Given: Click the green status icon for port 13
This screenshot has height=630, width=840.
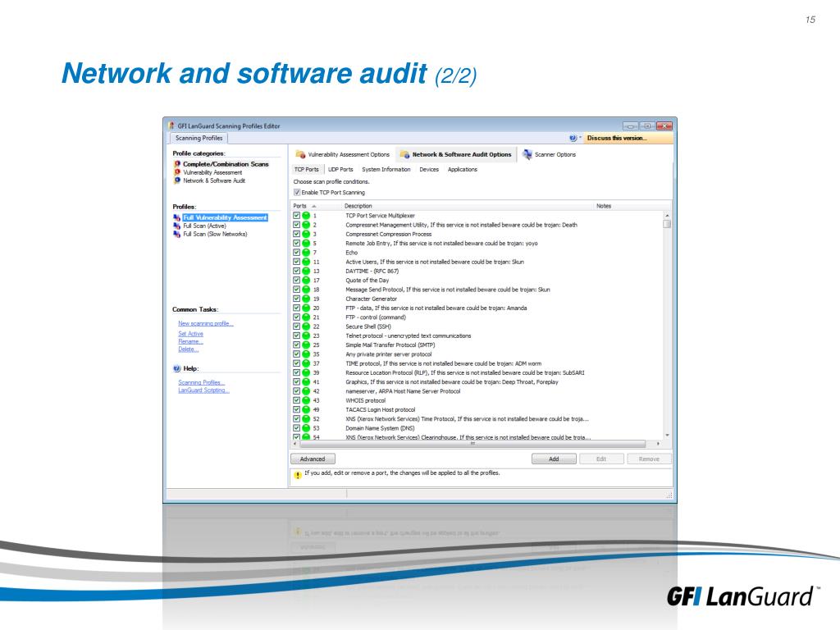Looking at the screenshot, I should click(x=306, y=271).
